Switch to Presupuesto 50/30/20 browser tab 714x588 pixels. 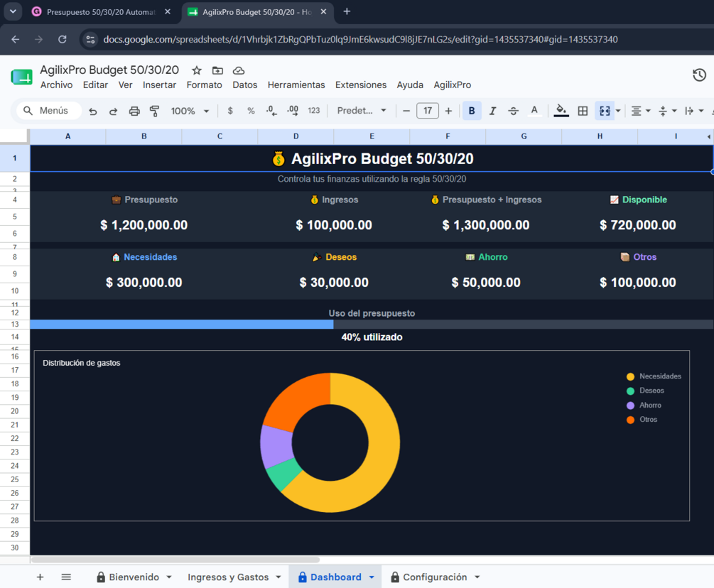click(101, 12)
